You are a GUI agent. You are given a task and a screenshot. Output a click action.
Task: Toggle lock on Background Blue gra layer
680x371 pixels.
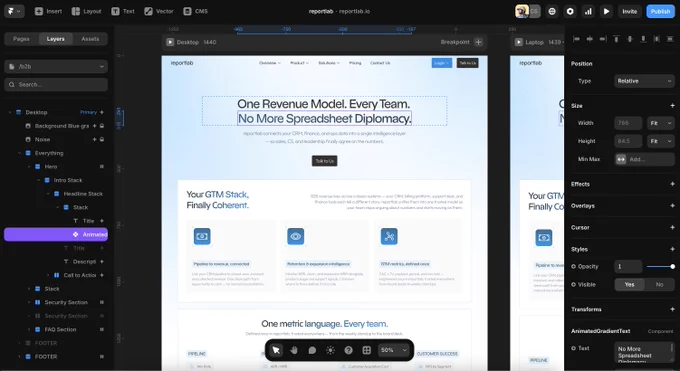(102, 126)
